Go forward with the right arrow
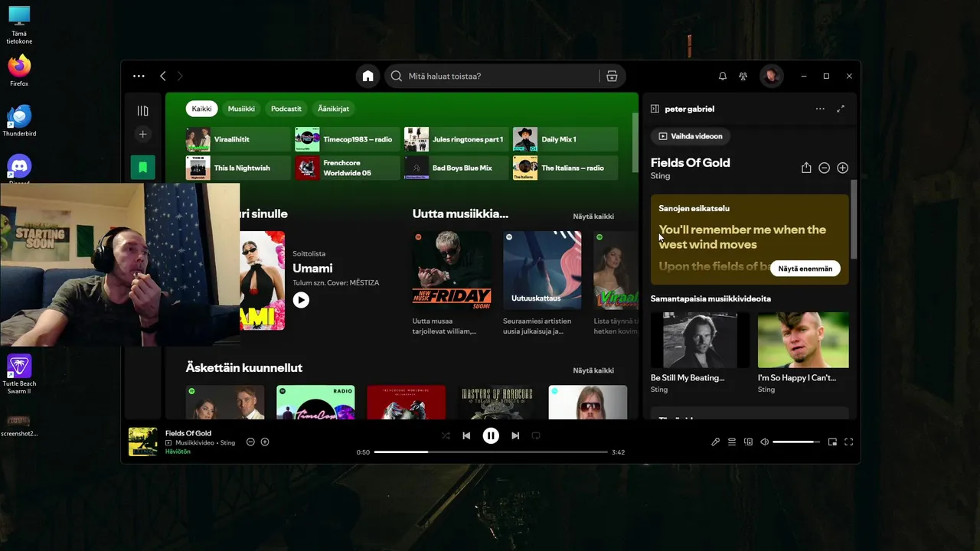This screenshot has height=551, width=980. click(180, 77)
